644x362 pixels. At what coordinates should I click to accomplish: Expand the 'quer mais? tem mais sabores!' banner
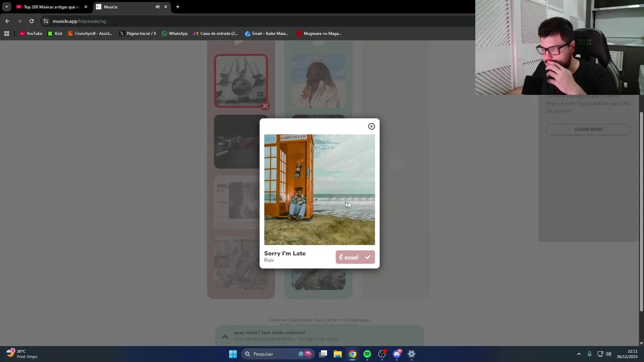(225, 336)
